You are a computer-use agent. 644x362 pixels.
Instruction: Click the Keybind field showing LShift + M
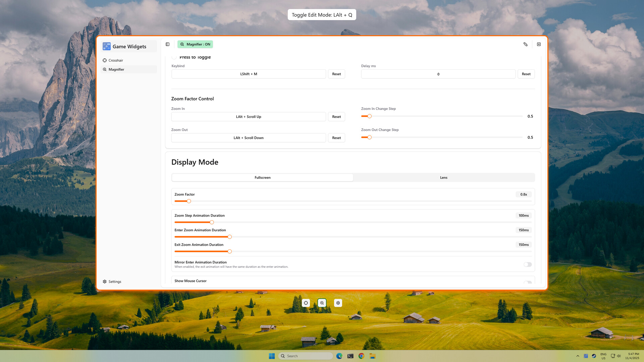click(x=248, y=74)
